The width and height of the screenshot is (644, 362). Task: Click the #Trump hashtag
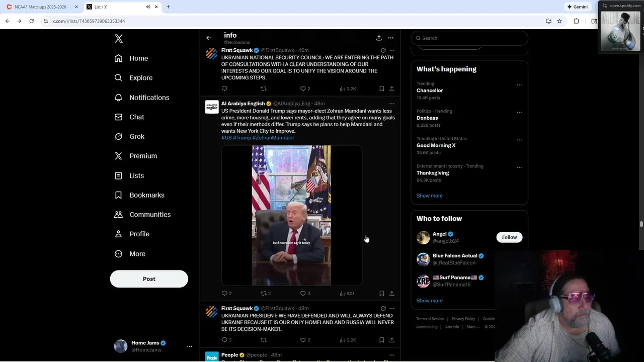coord(242,138)
